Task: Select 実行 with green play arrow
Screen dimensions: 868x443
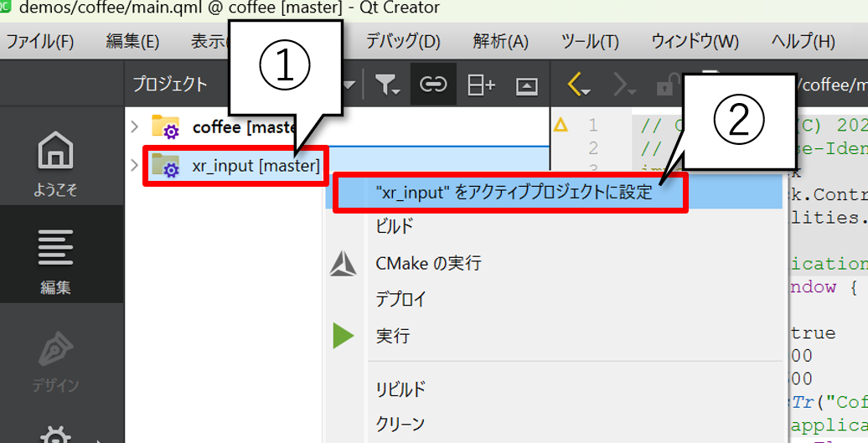Action: [x=393, y=336]
